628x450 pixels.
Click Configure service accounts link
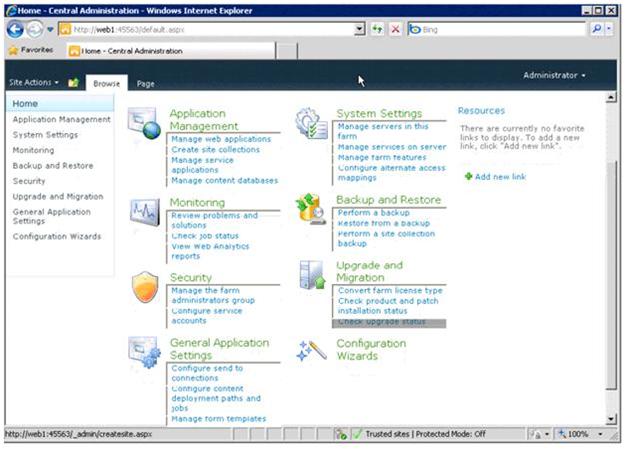pyautogui.click(x=207, y=316)
